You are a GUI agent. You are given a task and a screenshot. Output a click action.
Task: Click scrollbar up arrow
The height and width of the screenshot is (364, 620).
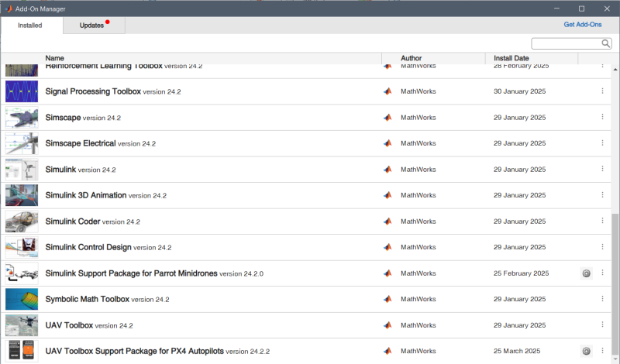coord(615,69)
